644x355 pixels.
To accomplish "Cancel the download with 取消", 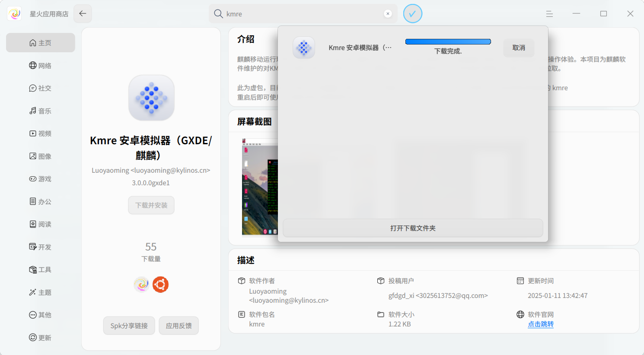I will [x=519, y=48].
